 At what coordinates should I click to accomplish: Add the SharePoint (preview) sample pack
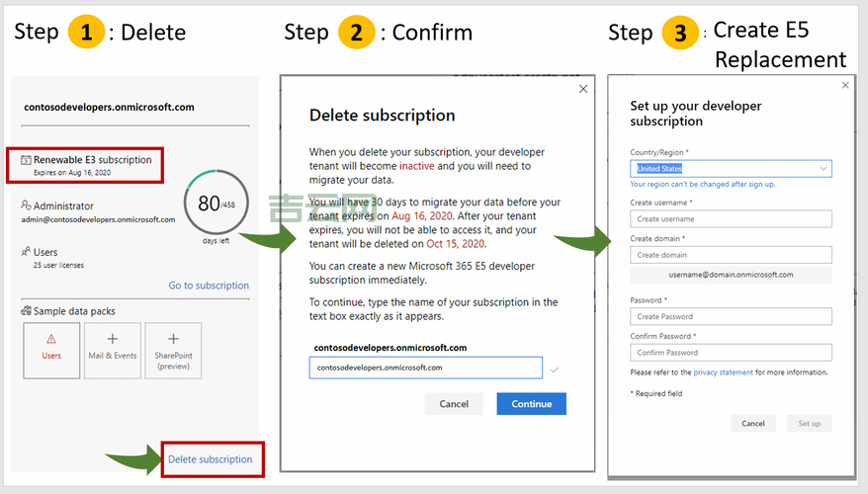pyautogui.click(x=173, y=350)
